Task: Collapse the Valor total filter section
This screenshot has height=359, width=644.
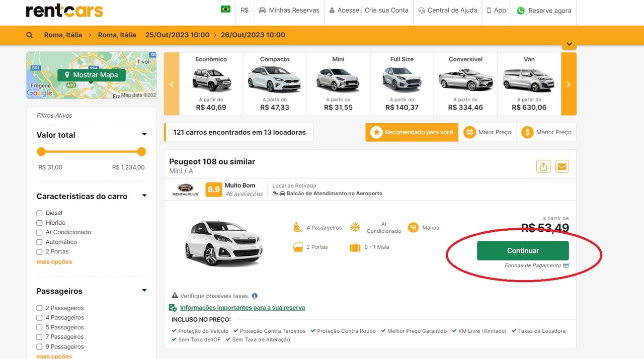Action: click(144, 135)
